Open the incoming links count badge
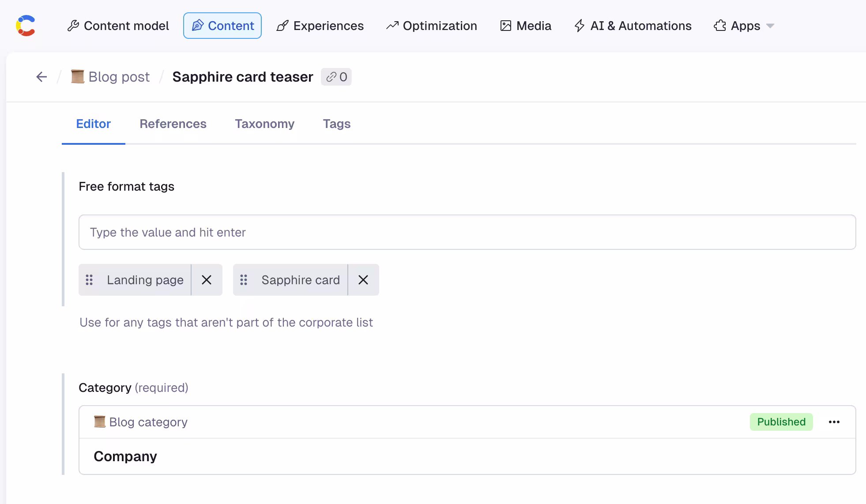 point(336,77)
